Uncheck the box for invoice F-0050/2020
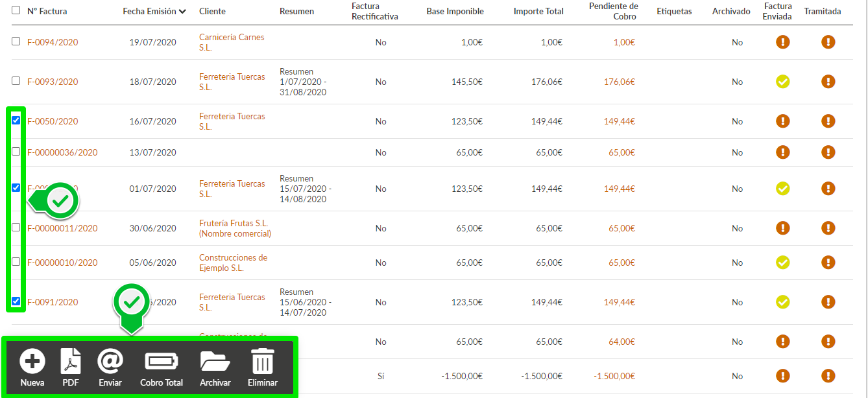The width and height of the screenshot is (868, 398). click(x=16, y=121)
